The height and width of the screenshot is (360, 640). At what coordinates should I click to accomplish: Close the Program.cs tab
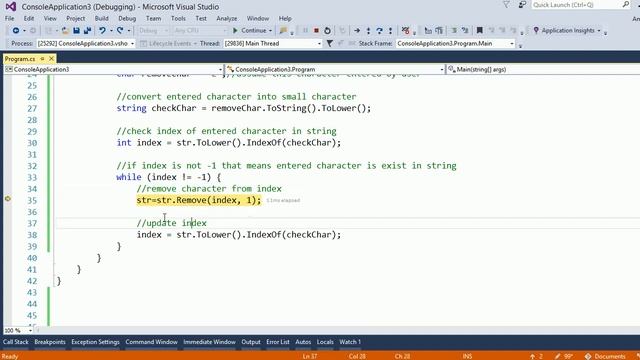click(x=51, y=59)
